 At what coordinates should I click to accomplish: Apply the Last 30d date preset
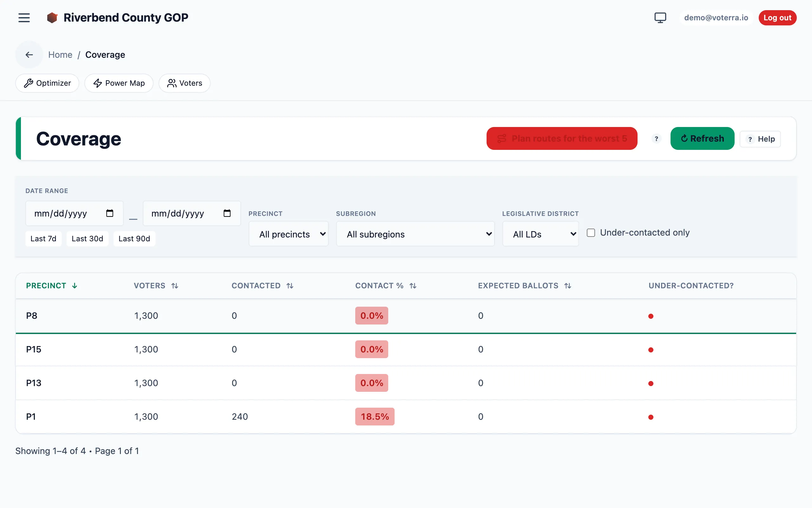pyautogui.click(x=87, y=238)
